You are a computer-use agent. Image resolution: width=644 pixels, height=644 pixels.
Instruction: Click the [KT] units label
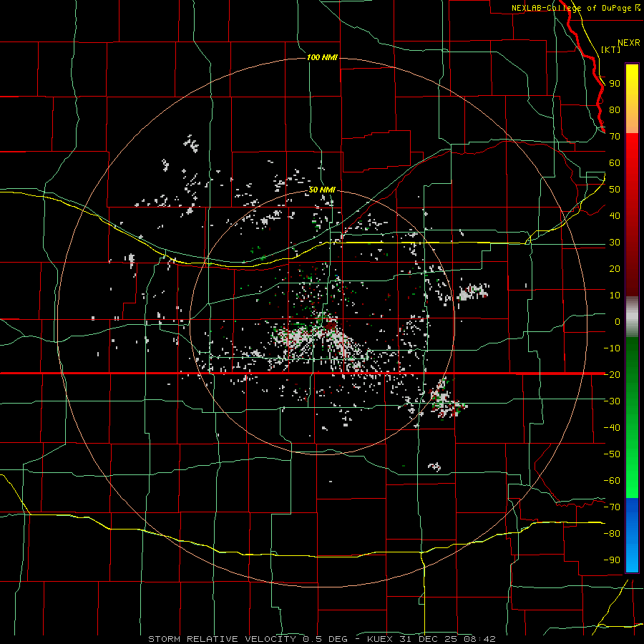pos(611,49)
